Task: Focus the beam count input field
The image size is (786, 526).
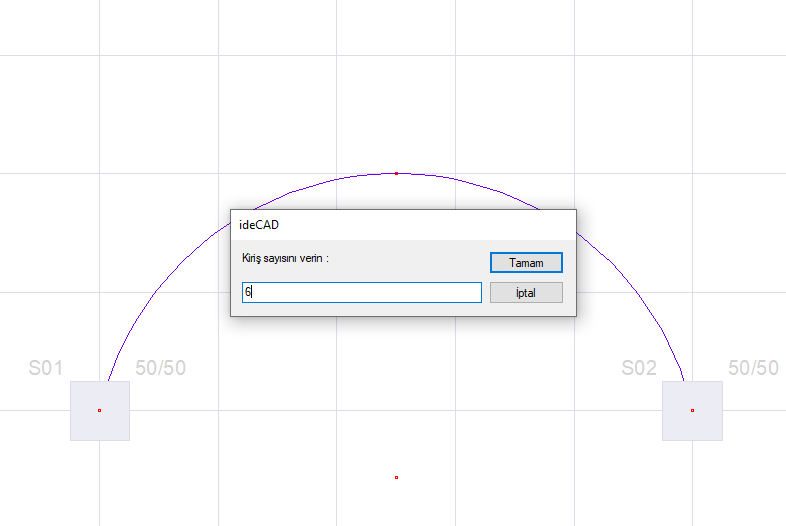Action: point(362,292)
